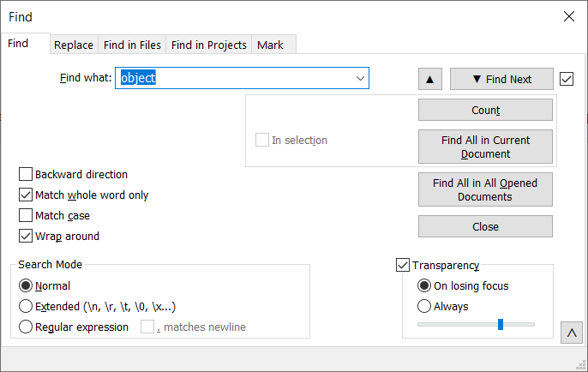Viewport: 588px width, 372px height.
Task: Uncheck Match whole word only
Action: point(26,195)
